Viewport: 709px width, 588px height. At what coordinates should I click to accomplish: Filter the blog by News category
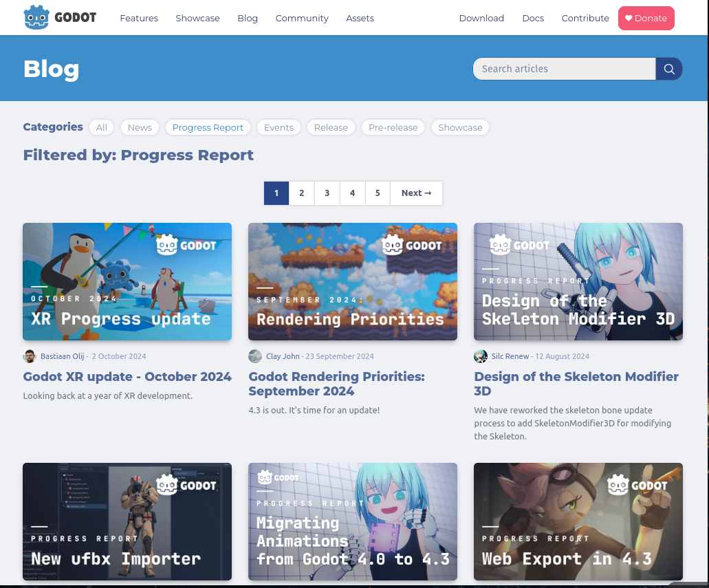140,127
